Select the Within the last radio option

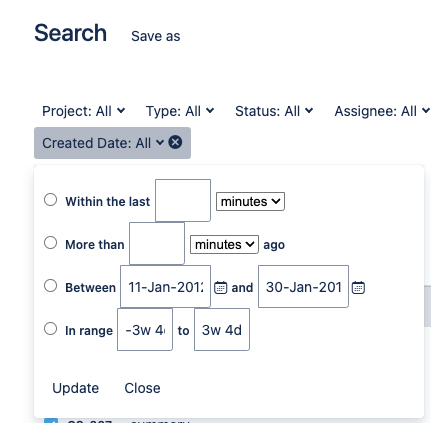coord(50,200)
